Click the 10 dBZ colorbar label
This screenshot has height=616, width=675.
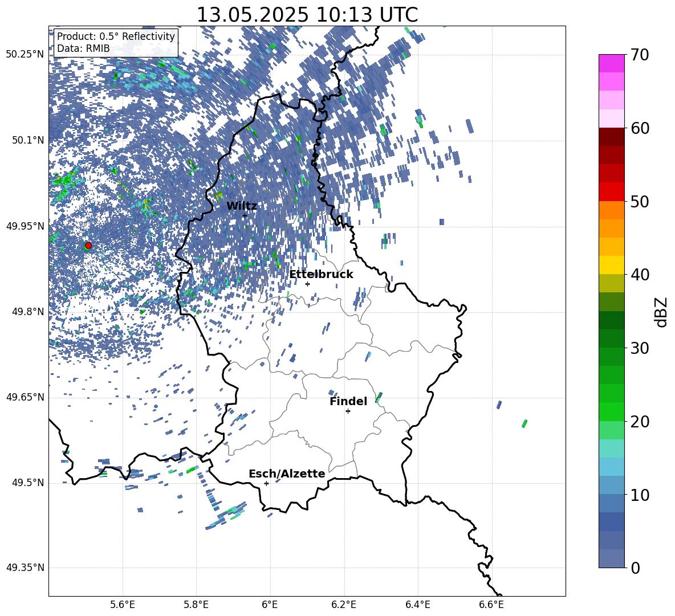640,495
